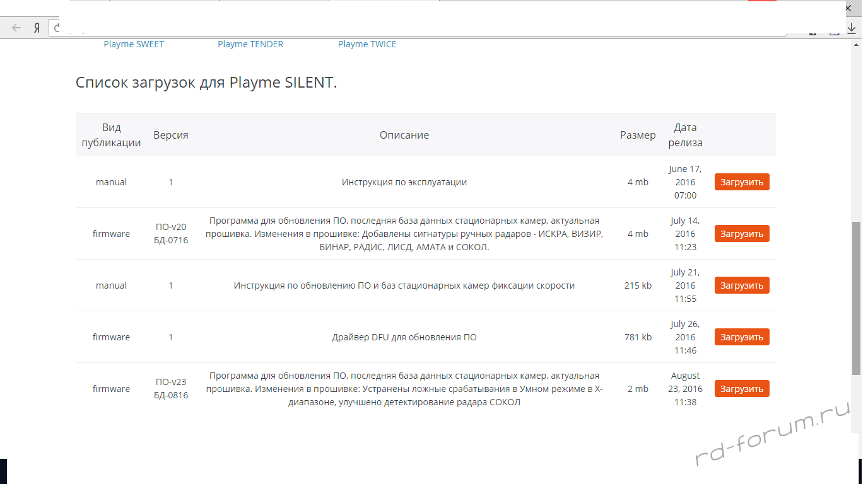This screenshot has height=484, width=868.
Task: Click the scrollbar up arrow
Action: (856, 45)
